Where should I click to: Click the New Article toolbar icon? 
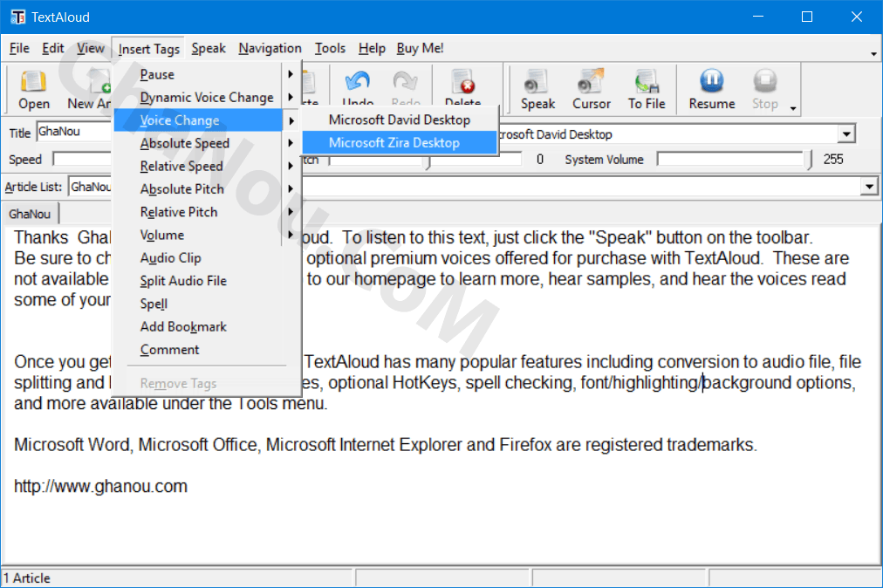89,89
